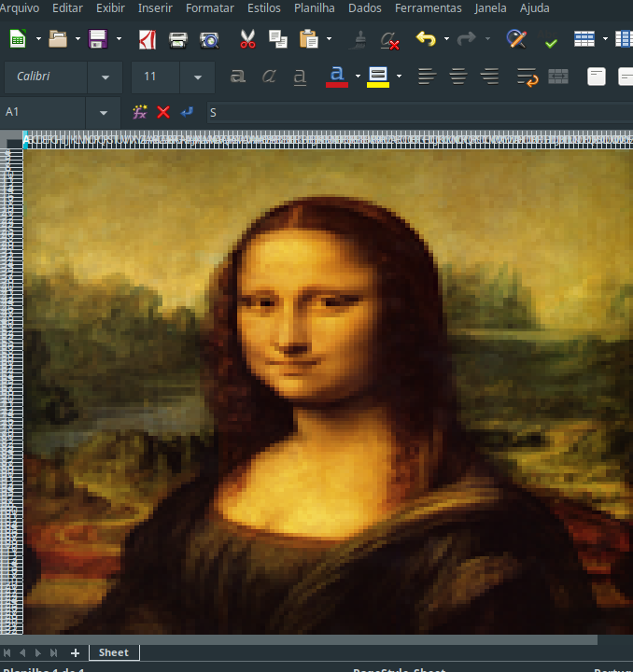Click the Name Box showing A1
The height and width of the screenshot is (672, 633).
[x=45, y=112]
